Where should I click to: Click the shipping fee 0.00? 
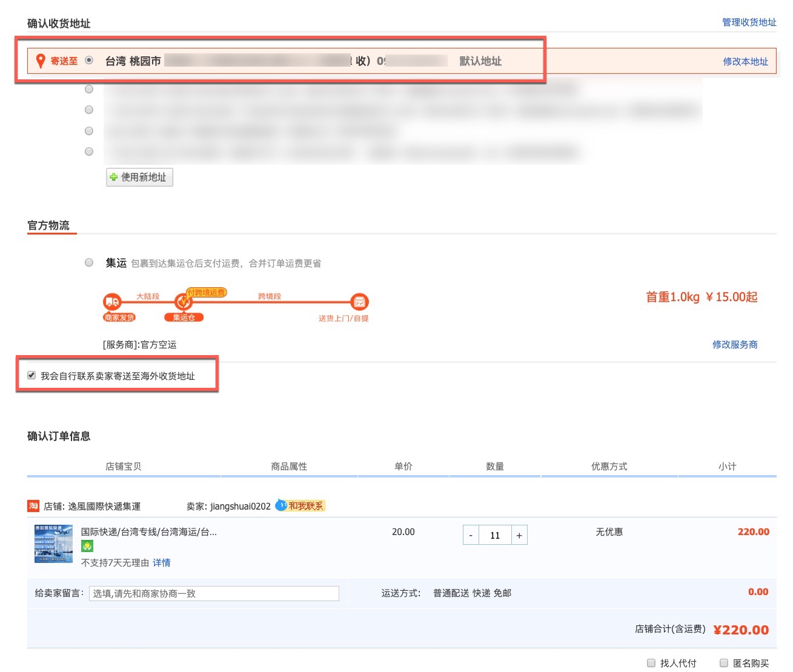(758, 592)
